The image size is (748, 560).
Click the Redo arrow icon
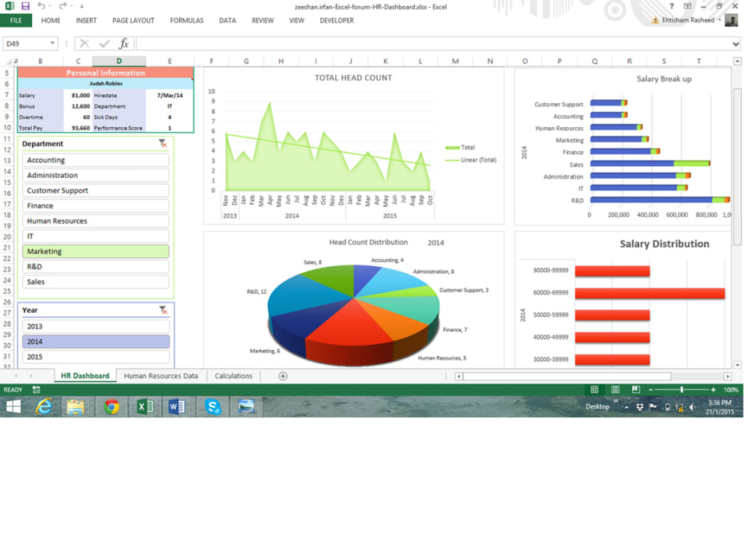63,6
